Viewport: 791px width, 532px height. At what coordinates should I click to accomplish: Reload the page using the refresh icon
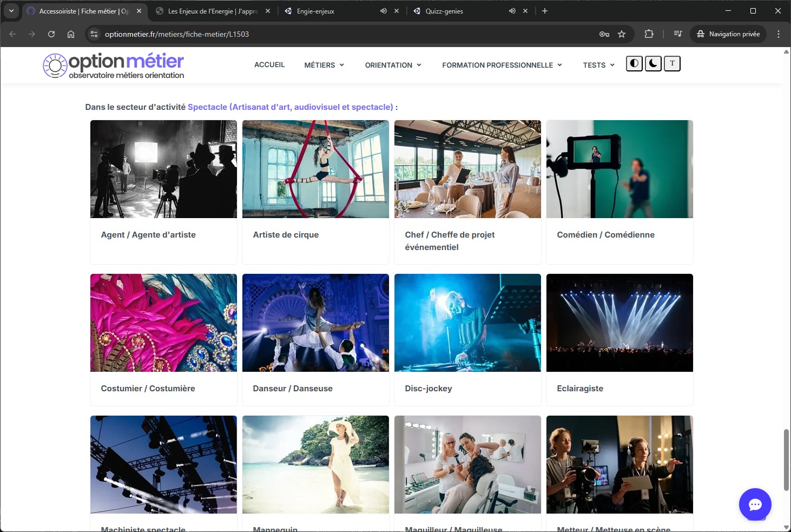[x=51, y=34]
